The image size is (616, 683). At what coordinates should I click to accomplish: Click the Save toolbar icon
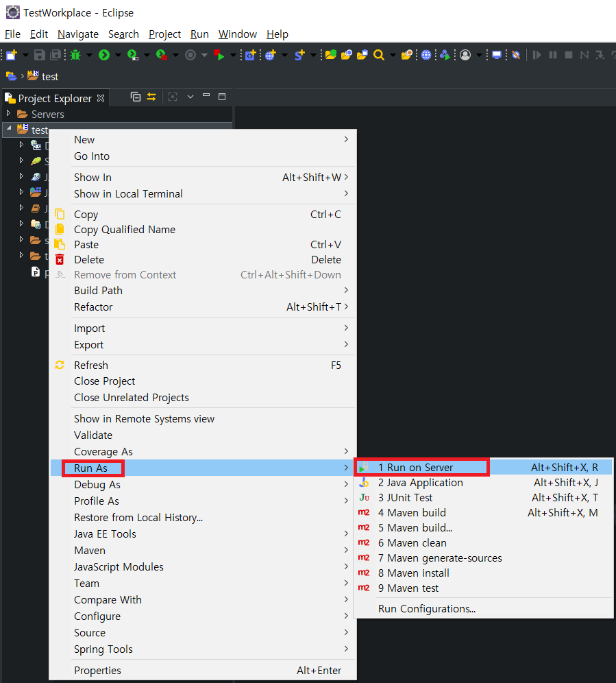point(40,55)
